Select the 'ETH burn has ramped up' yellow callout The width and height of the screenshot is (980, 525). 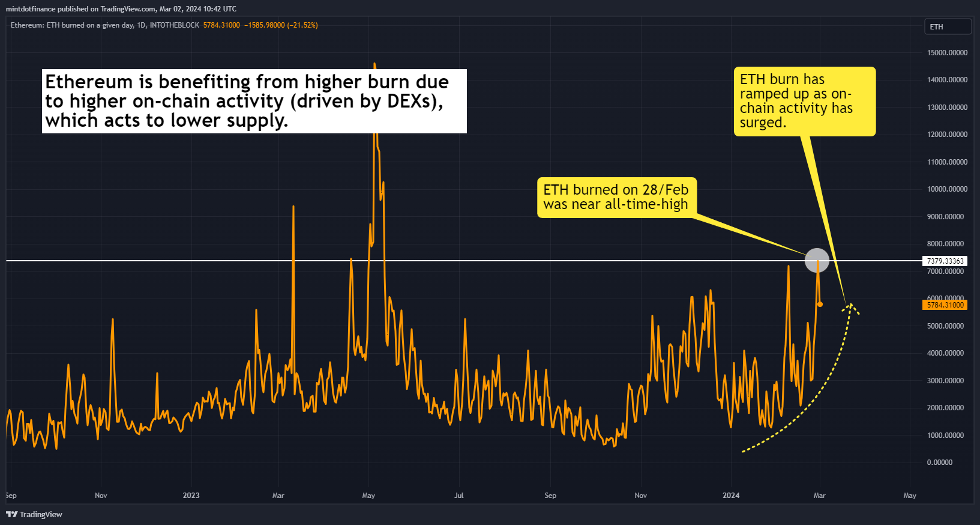click(x=805, y=102)
